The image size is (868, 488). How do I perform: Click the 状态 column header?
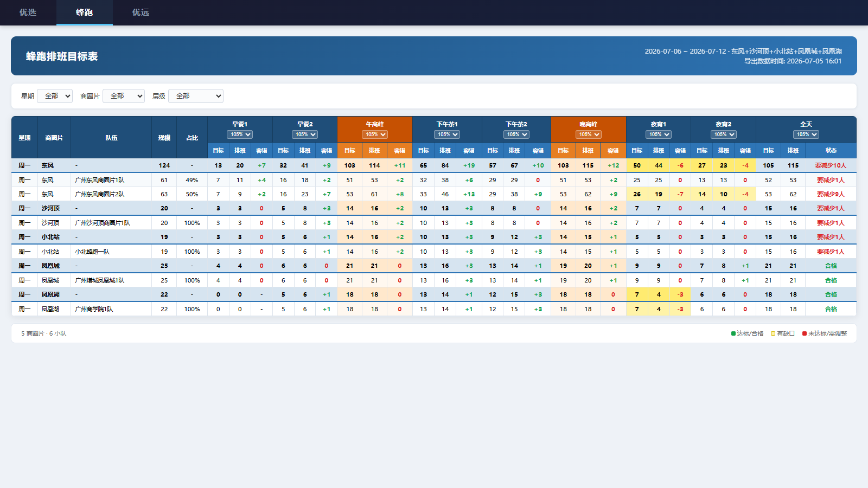click(831, 151)
